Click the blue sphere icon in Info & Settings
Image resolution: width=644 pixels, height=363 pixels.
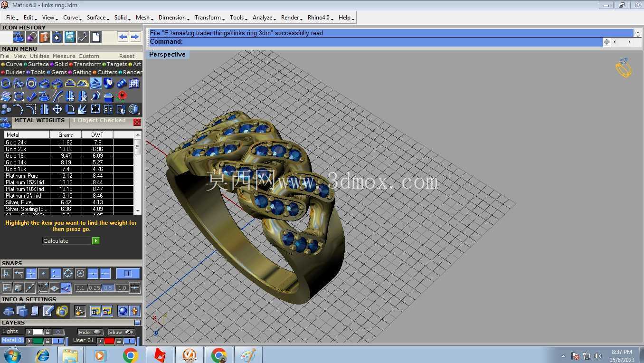[x=123, y=311]
